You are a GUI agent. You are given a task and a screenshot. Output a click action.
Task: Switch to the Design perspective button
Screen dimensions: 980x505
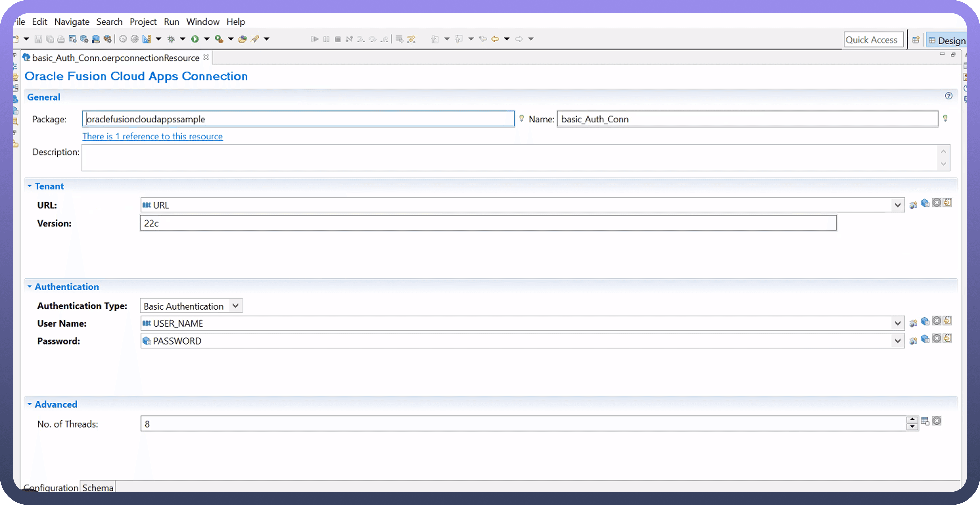pos(947,40)
